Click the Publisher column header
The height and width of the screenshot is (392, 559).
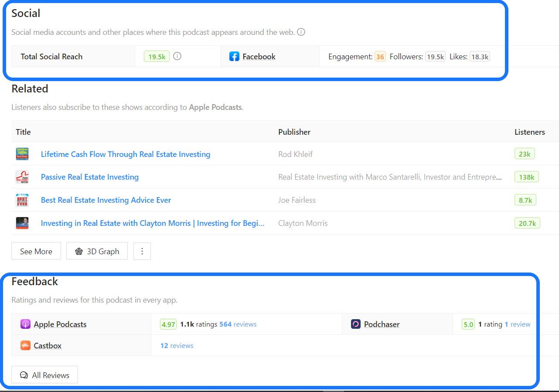coord(294,132)
